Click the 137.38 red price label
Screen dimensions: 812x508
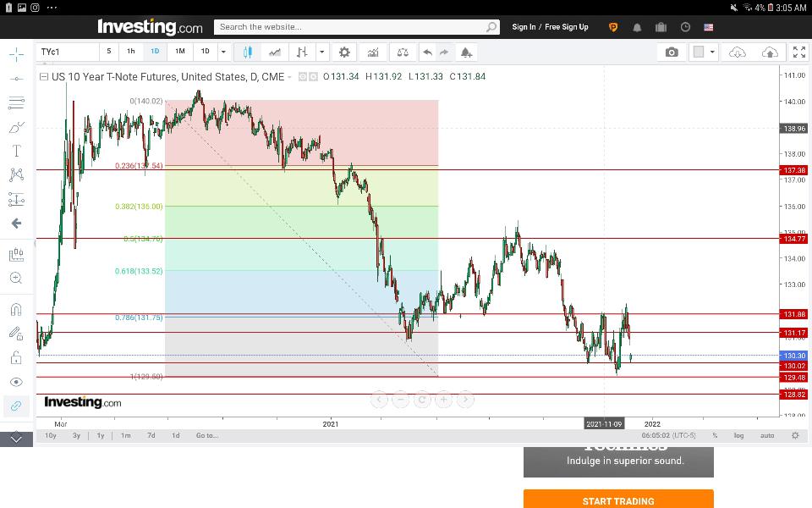coord(794,170)
